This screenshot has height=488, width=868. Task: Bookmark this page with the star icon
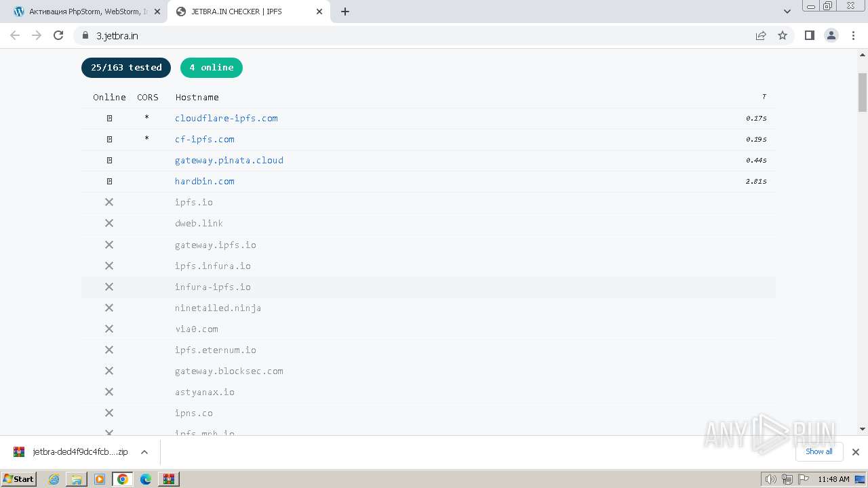[x=783, y=35]
